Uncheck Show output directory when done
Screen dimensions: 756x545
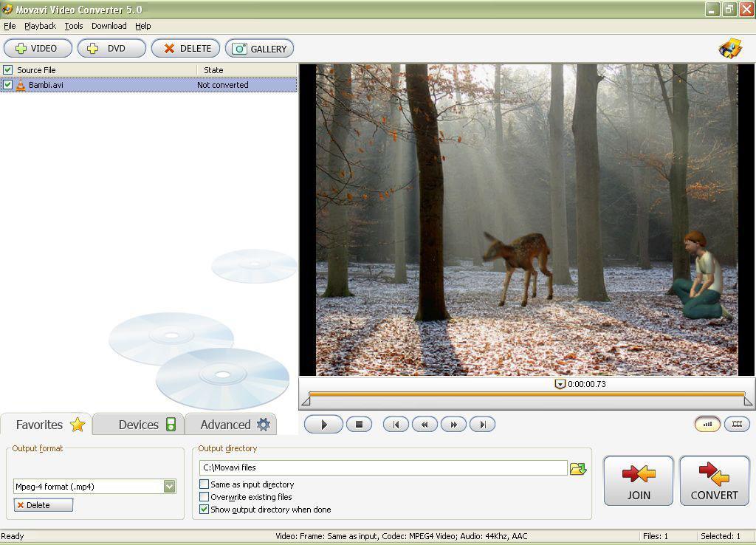pyautogui.click(x=204, y=510)
